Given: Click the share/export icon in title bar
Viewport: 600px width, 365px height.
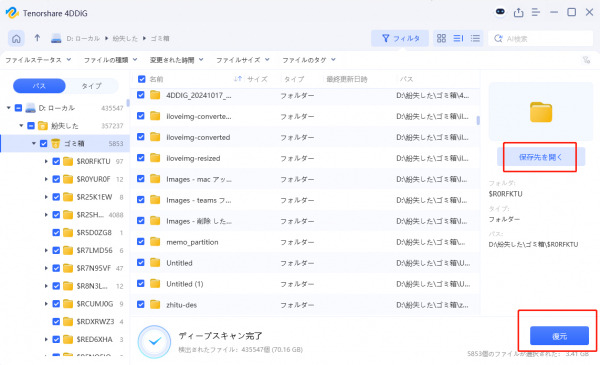Looking at the screenshot, I should [518, 12].
